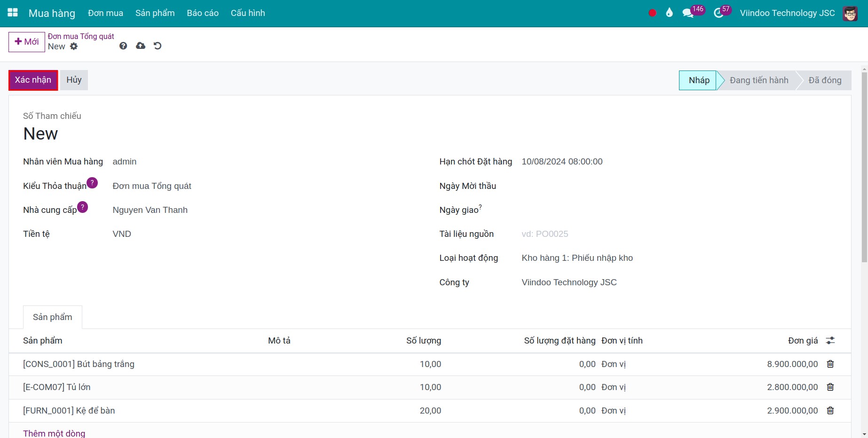Open help tooltip for Kiểu Thỏa thuận

click(92, 183)
